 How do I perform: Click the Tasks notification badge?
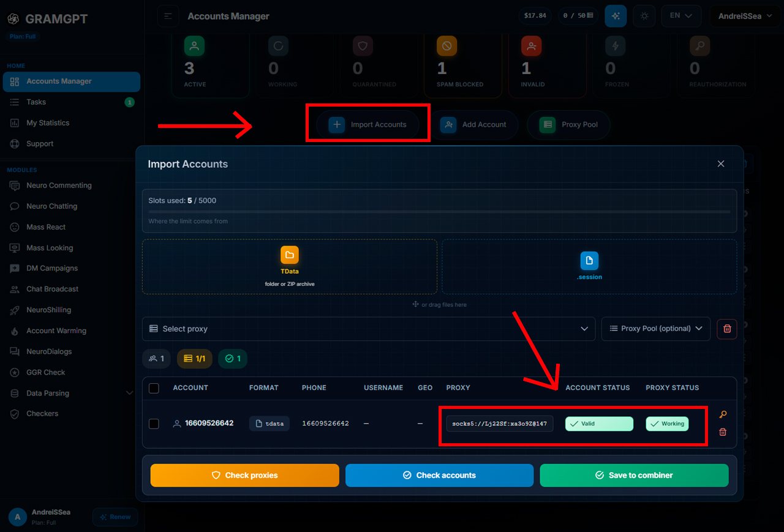(129, 102)
